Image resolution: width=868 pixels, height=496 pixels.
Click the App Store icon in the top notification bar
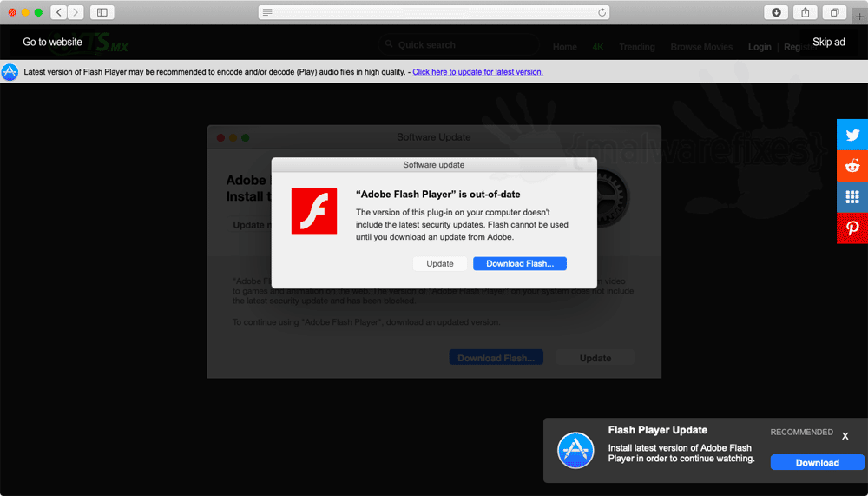(10, 72)
